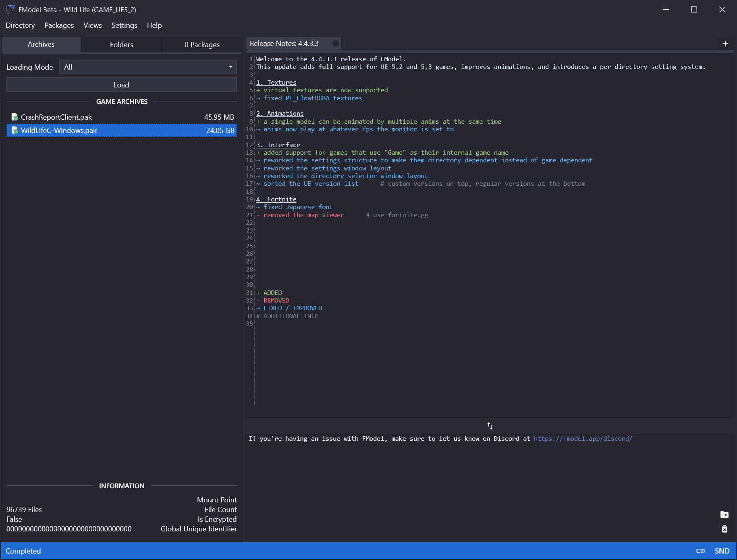Click the status bar screen icon beside SND
Screen dimensions: 737x560
pyautogui.click(x=700, y=551)
